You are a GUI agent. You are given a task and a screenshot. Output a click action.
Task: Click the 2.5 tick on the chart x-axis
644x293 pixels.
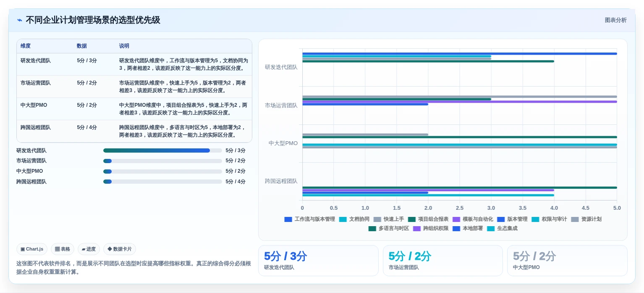click(460, 208)
